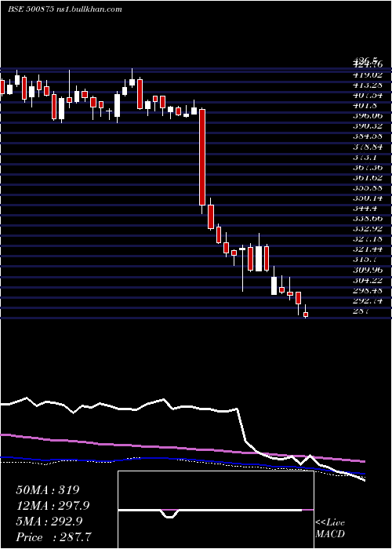This screenshot has width=392, height=549.
Task: Select the 298.48 price level
Action: pyautogui.click(x=368, y=290)
